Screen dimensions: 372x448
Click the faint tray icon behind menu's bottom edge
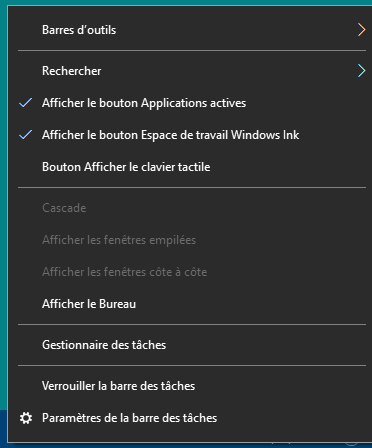(352, 444)
